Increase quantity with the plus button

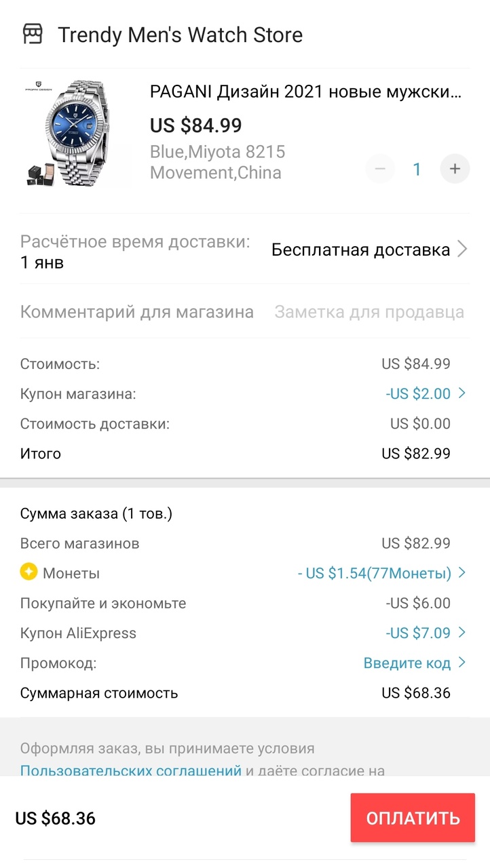[x=455, y=169]
